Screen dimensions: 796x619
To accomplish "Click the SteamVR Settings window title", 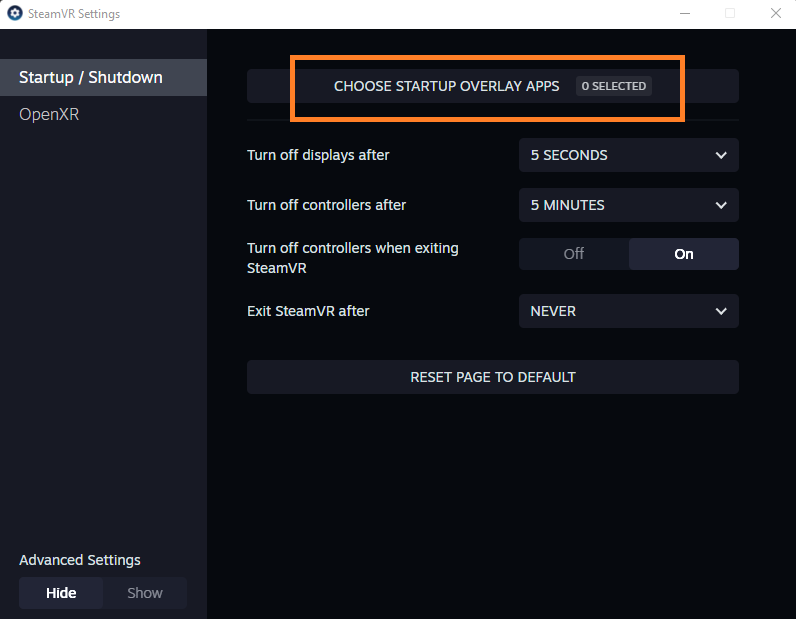I will (x=74, y=14).
